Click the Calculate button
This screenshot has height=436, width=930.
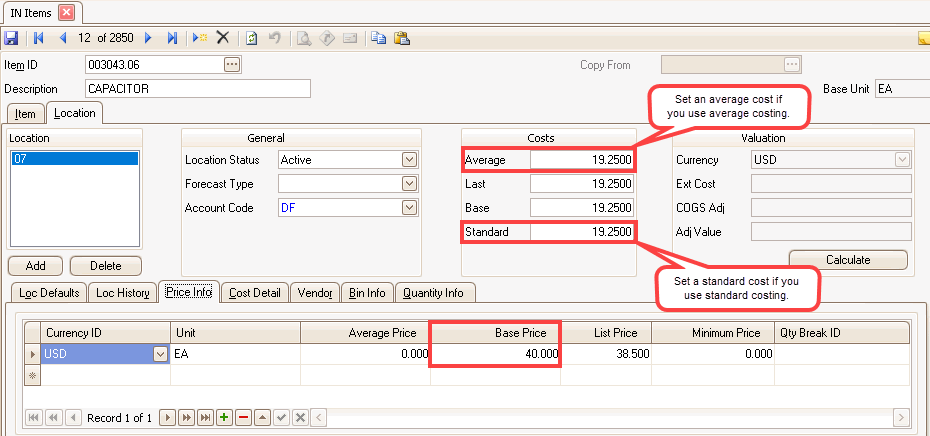(x=847, y=260)
